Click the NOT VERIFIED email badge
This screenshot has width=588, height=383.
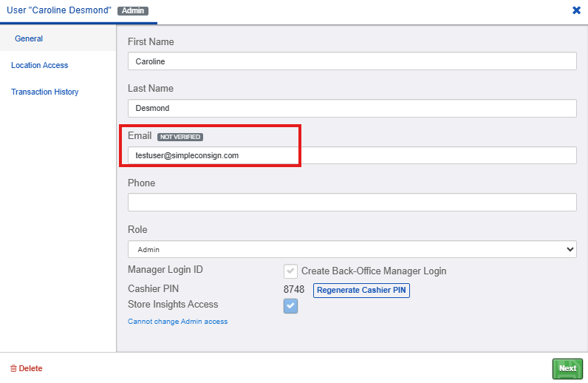coord(180,137)
